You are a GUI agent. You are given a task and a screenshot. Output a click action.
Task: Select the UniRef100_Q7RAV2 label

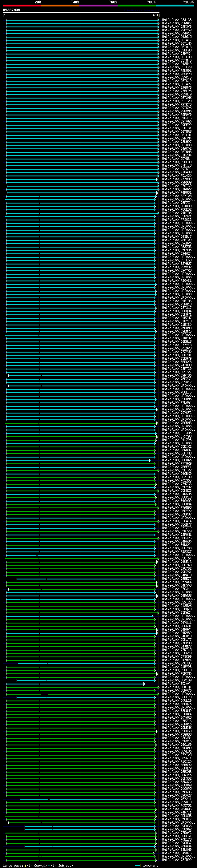coord(177,833)
